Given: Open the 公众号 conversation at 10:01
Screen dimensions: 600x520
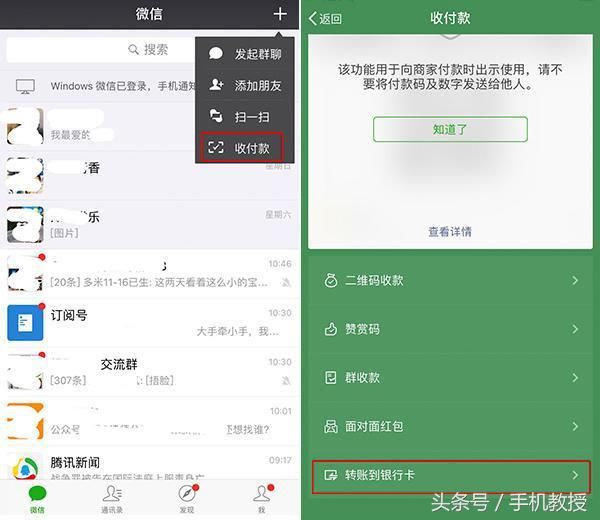Looking at the screenshot, I should coord(150,421).
